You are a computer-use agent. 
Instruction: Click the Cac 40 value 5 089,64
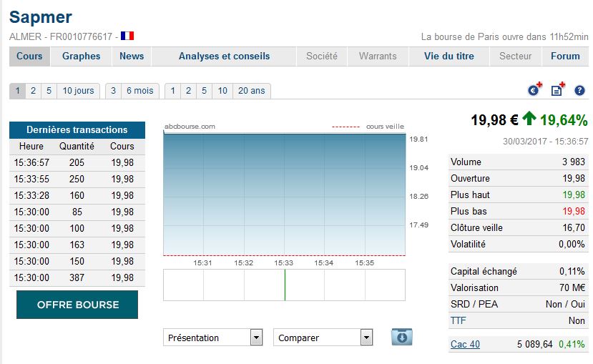[x=535, y=345]
